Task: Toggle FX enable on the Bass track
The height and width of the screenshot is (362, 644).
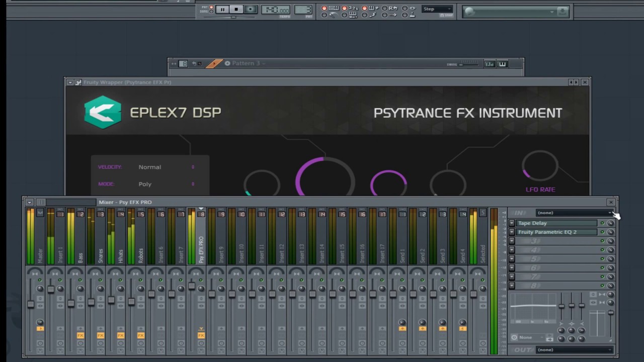Action: [x=80, y=335]
